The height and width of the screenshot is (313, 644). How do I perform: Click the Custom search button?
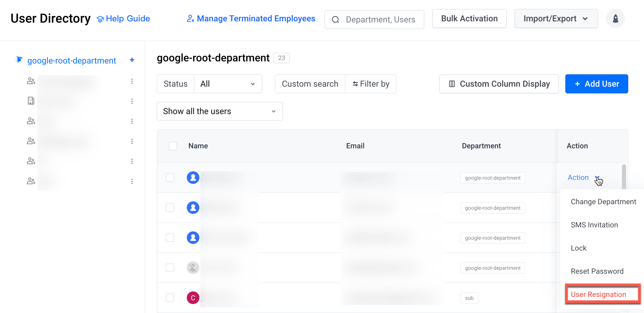tap(310, 84)
